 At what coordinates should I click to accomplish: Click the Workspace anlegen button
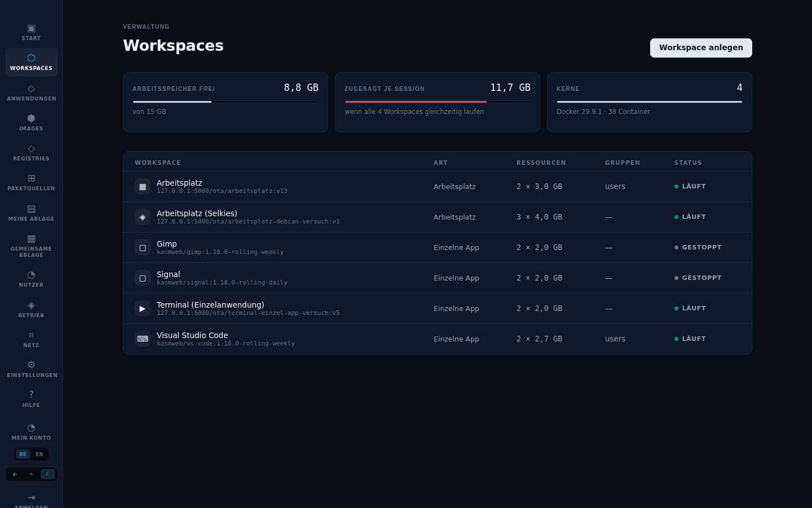tap(701, 48)
